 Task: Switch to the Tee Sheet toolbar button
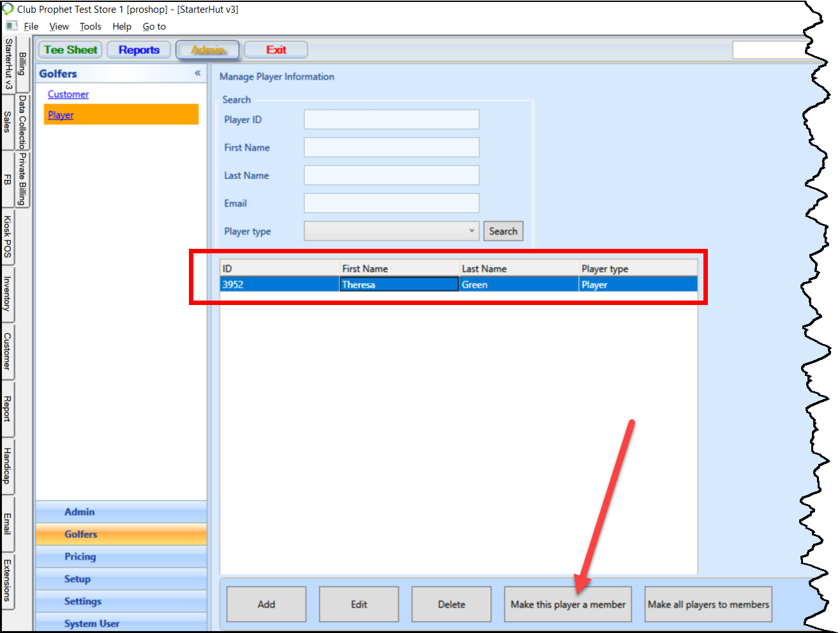(71, 50)
